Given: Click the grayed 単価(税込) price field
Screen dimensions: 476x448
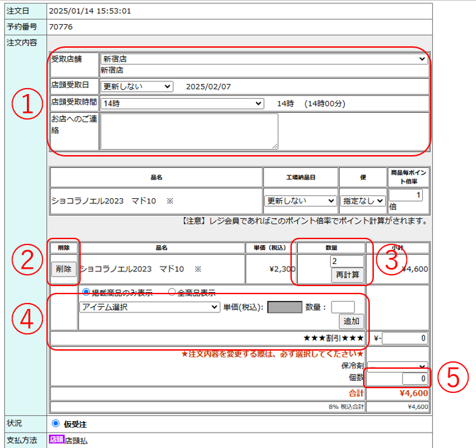Looking at the screenshot, I should (284, 307).
